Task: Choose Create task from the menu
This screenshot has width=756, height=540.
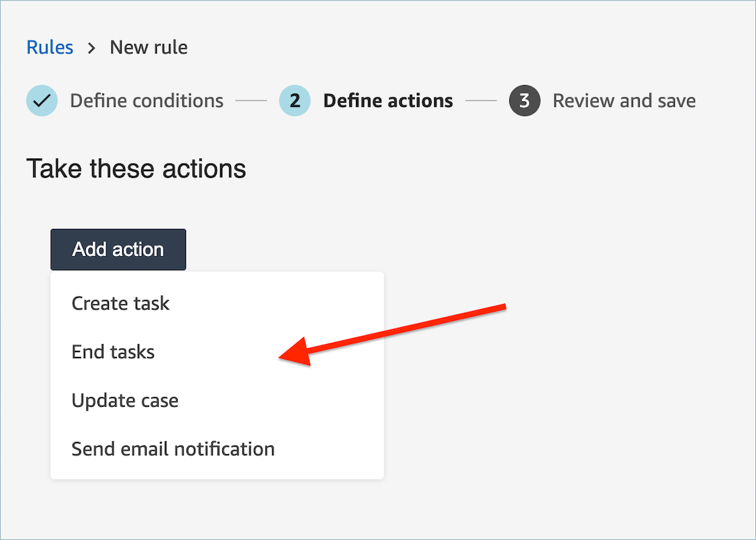Action: point(120,303)
